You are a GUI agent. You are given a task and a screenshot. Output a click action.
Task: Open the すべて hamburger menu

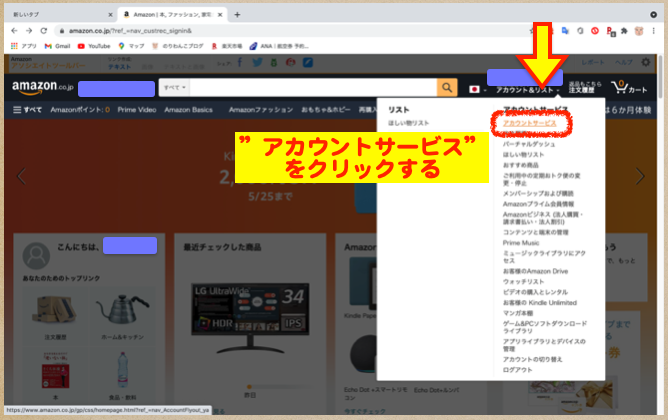click(27, 109)
